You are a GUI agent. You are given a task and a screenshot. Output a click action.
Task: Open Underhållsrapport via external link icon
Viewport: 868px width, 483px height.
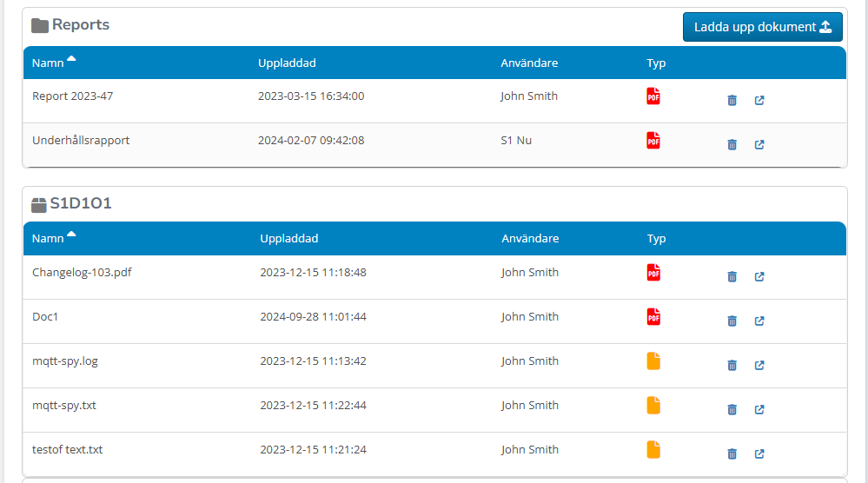coord(759,145)
